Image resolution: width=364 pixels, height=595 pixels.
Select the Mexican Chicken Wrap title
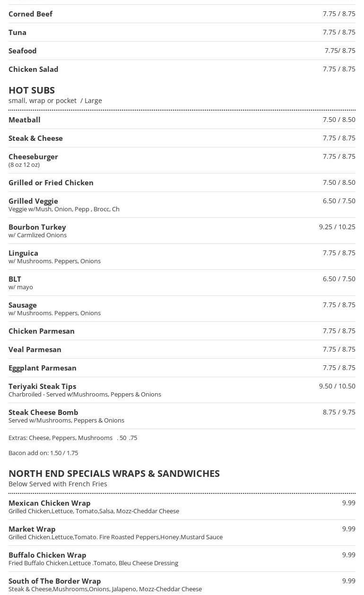(x=49, y=503)
